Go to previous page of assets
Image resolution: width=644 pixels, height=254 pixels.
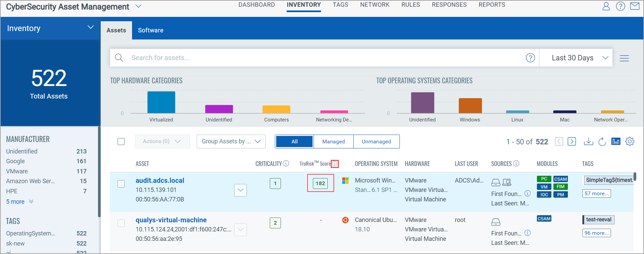tap(559, 141)
